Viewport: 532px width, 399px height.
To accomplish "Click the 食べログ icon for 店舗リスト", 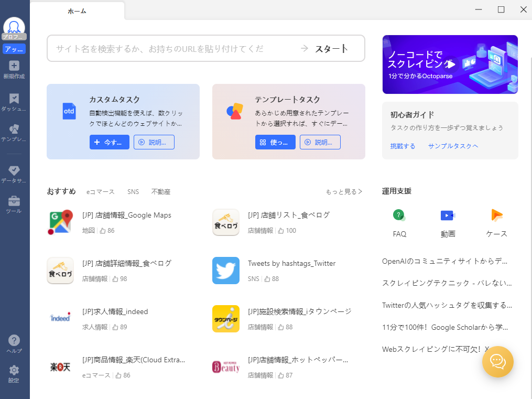I will point(226,222).
